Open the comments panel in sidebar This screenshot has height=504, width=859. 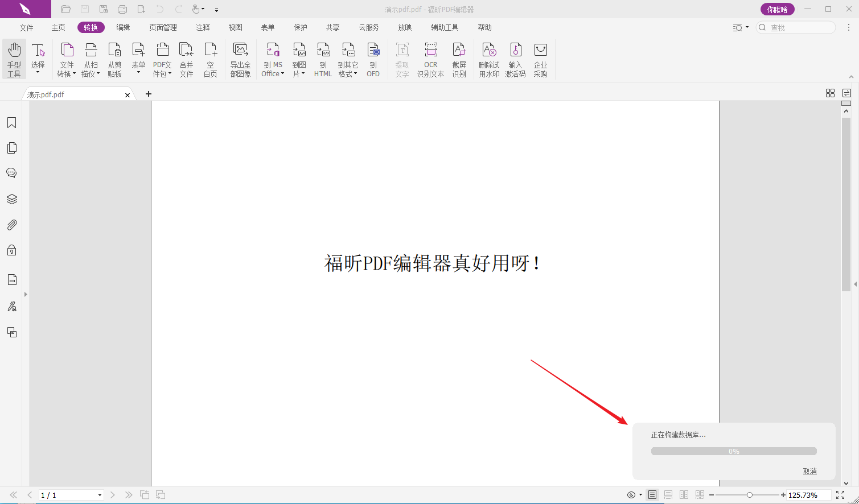pyautogui.click(x=11, y=173)
